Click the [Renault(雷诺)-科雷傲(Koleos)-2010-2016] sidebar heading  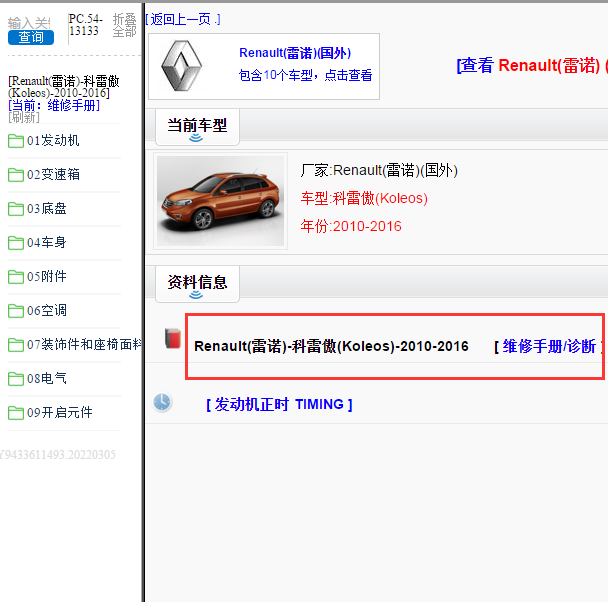point(64,87)
